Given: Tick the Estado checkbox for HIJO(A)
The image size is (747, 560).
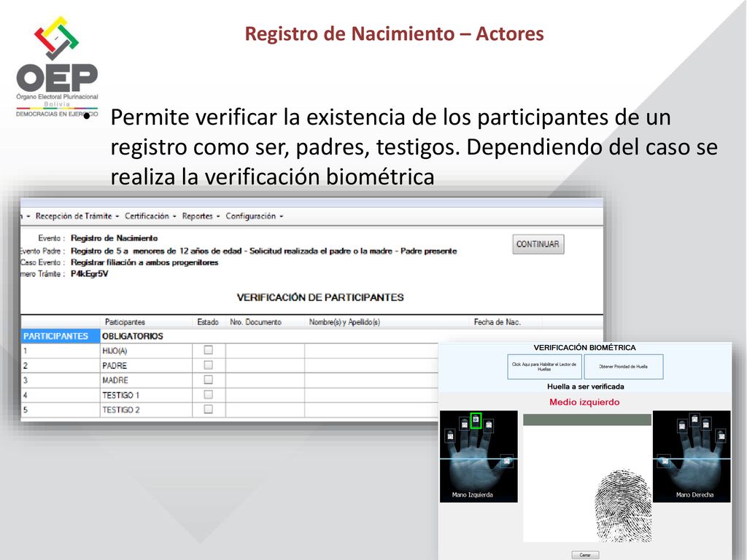Looking at the screenshot, I should tap(208, 350).
